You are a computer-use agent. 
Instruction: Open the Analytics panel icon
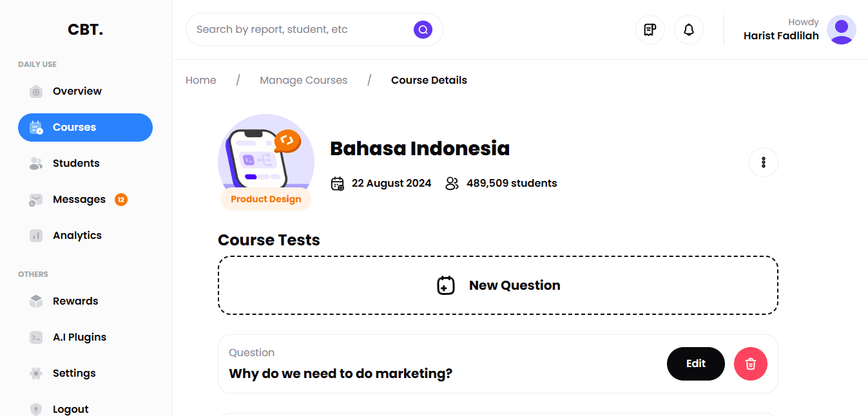click(x=35, y=235)
